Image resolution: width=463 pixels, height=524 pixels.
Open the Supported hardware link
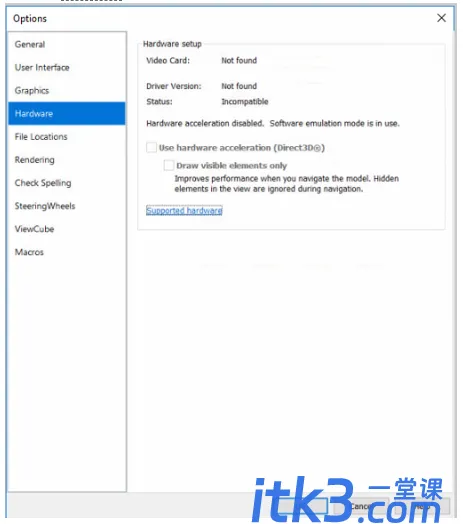pyautogui.click(x=184, y=211)
